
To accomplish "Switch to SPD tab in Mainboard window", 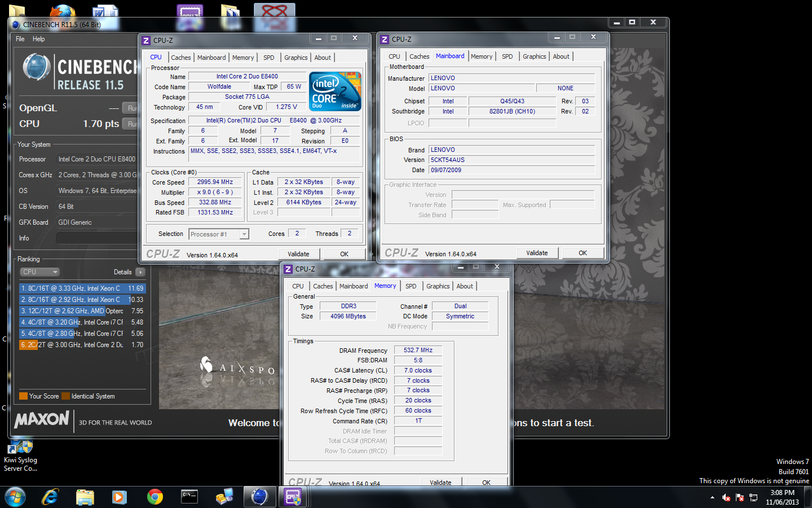I will coord(507,56).
